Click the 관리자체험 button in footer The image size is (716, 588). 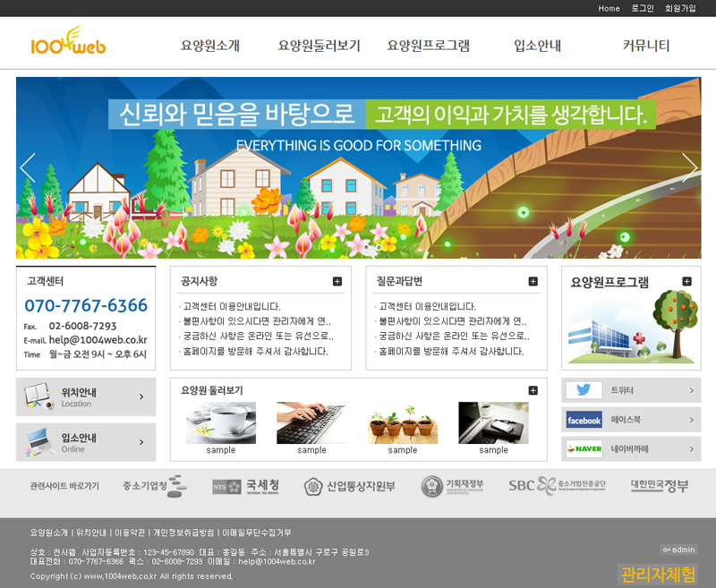pos(657,574)
